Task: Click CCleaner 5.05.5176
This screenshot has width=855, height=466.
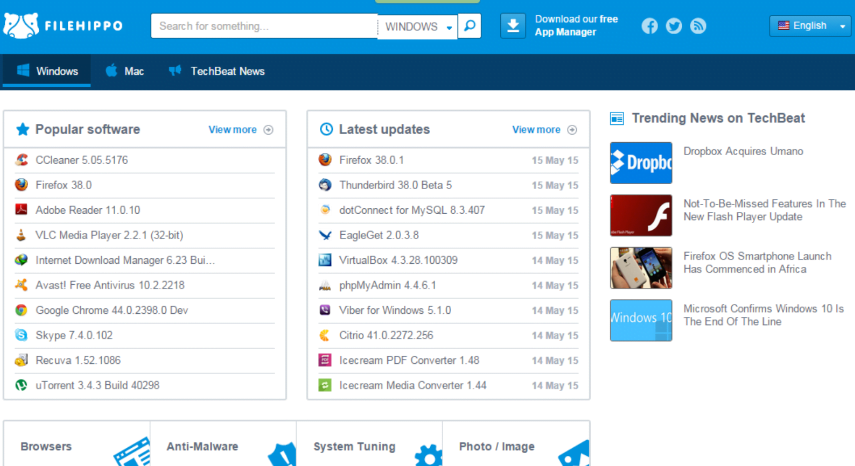Action: click(x=82, y=160)
